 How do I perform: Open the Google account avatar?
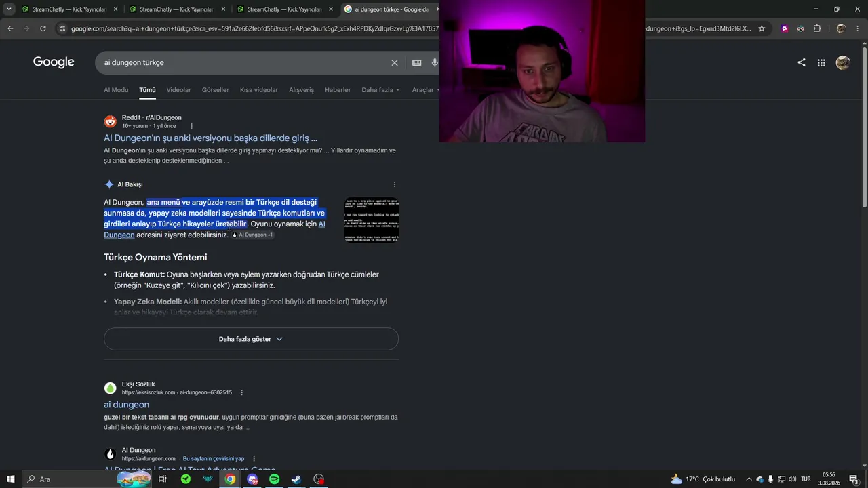(843, 62)
